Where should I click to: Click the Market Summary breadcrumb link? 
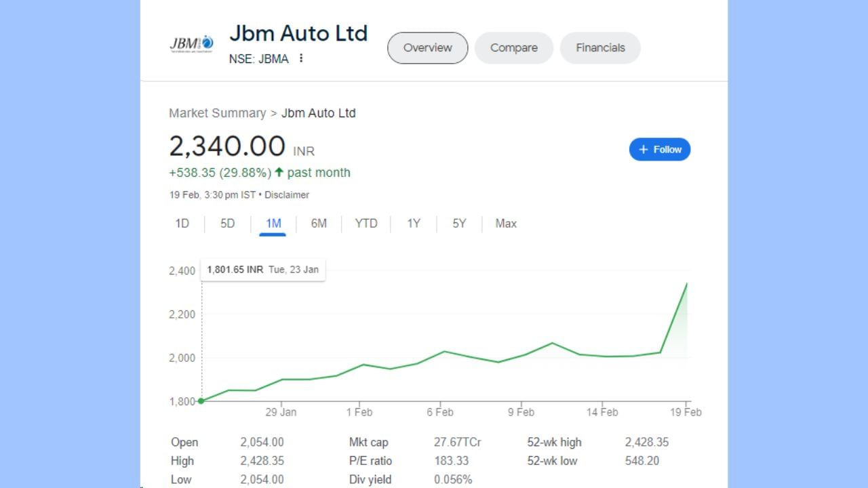pos(217,113)
